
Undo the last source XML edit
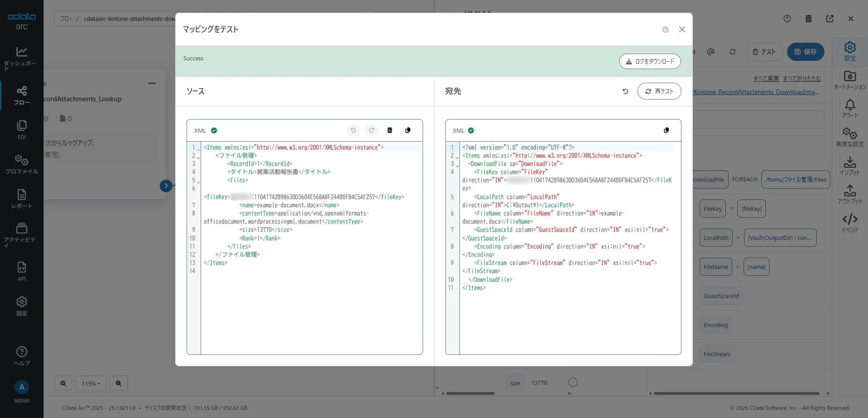pos(353,130)
